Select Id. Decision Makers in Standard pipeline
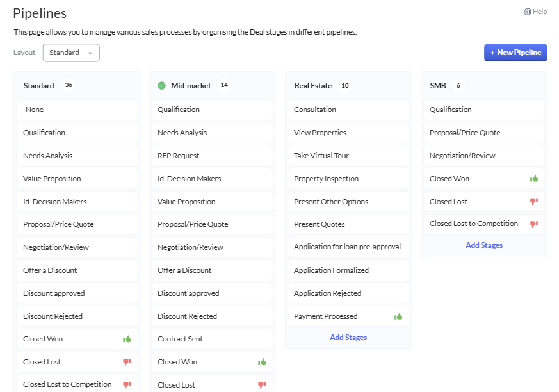The width and height of the screenshot is (559, 392). (77, 202)
